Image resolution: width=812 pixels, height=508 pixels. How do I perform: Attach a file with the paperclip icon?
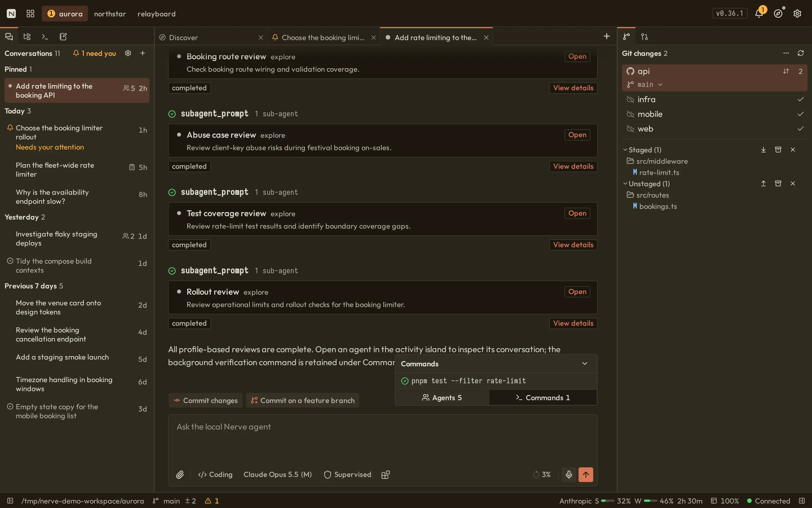coord(180,474)
